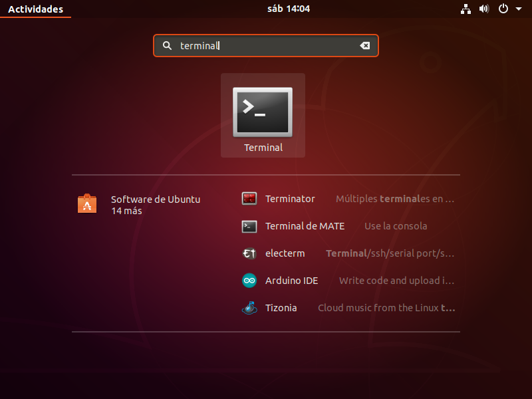Select 'Terminal de MATE' result name
Viewport: 532px width, 399px height.
click(305, 226)
